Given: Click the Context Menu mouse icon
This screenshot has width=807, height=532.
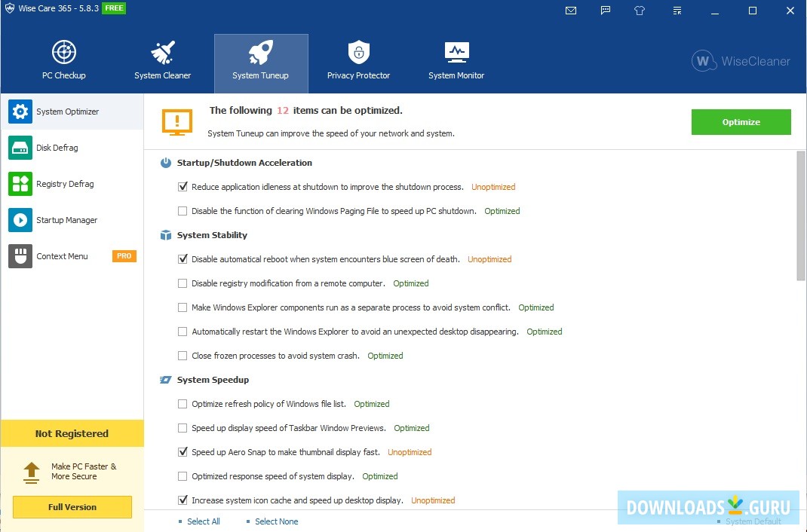Looking at the screenshot, I should pyautogui.click(x=20, y=256).
